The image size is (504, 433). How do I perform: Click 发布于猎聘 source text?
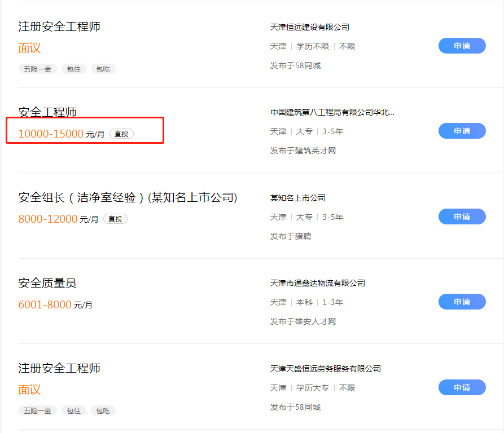point(291,236)
